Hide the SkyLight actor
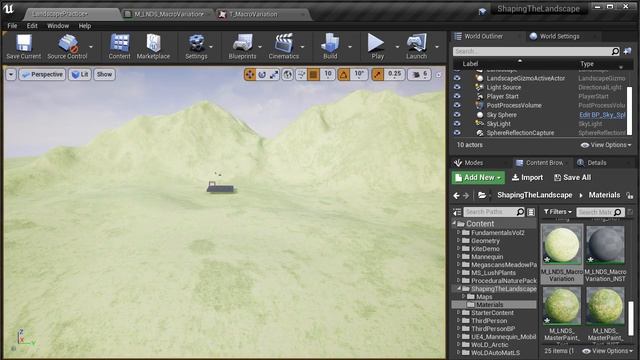Image resolution: width=640 pixels, height=360 pixels. click(457, 124)
